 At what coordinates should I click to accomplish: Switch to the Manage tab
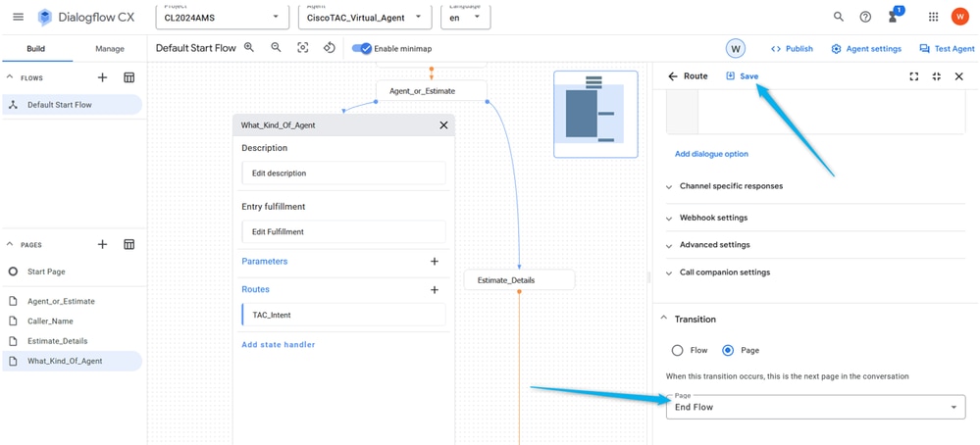tap(109, 49)
